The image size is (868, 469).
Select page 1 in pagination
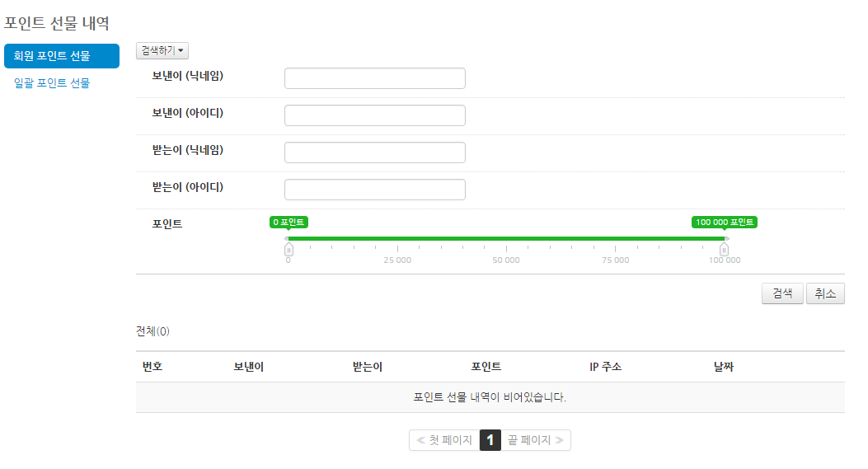point(490,440)
